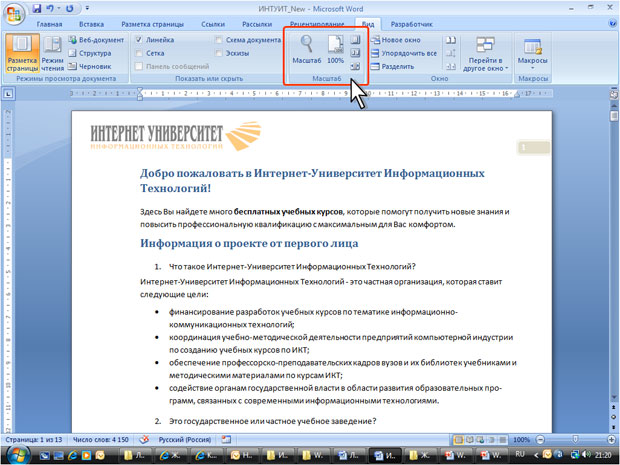Click Число слов: 4 150 word count

(x=101, y=440)
